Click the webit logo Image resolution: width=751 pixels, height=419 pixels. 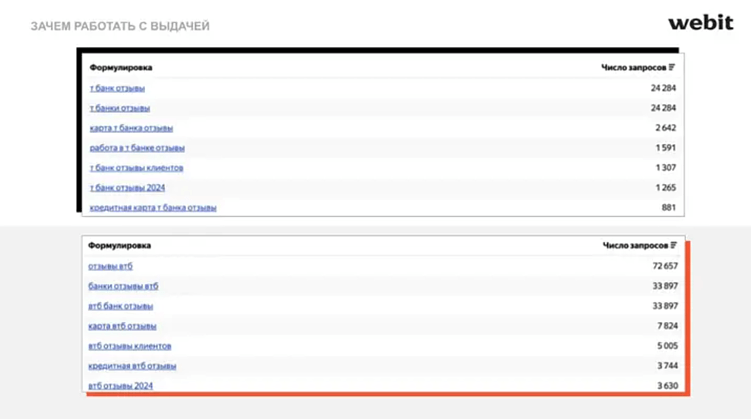click(701, 23)
